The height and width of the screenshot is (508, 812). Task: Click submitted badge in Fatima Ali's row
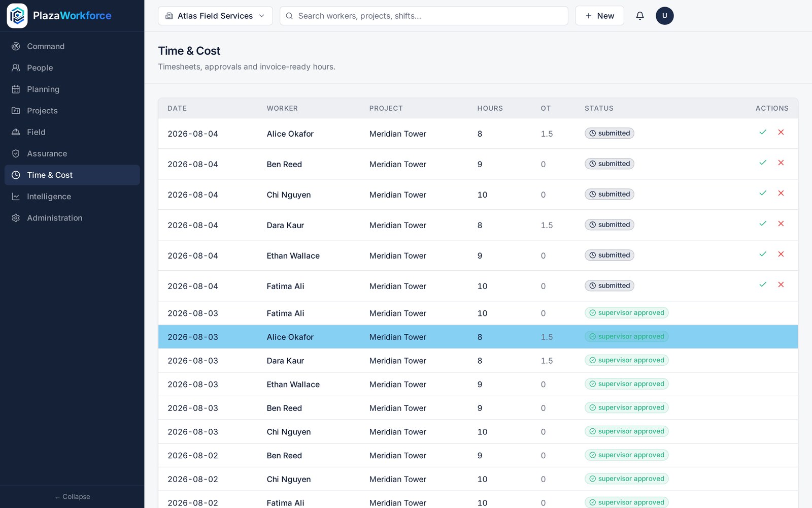609,285
